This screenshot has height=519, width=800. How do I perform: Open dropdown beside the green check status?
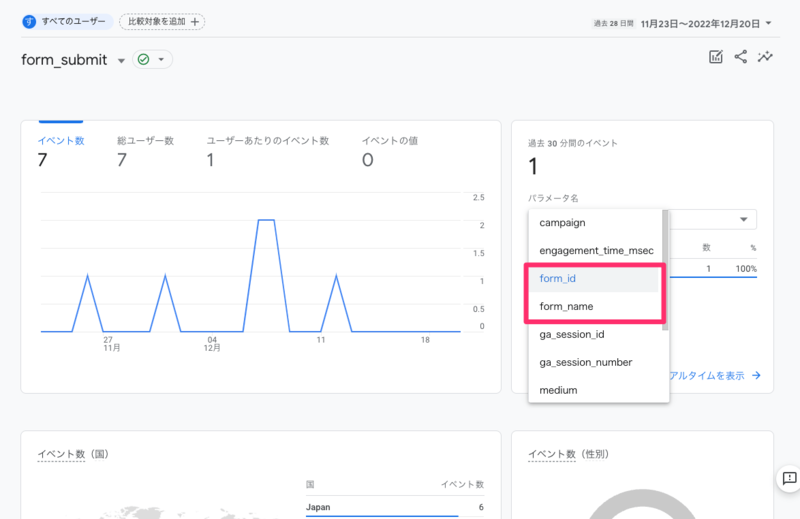click(x=161, y=60)
